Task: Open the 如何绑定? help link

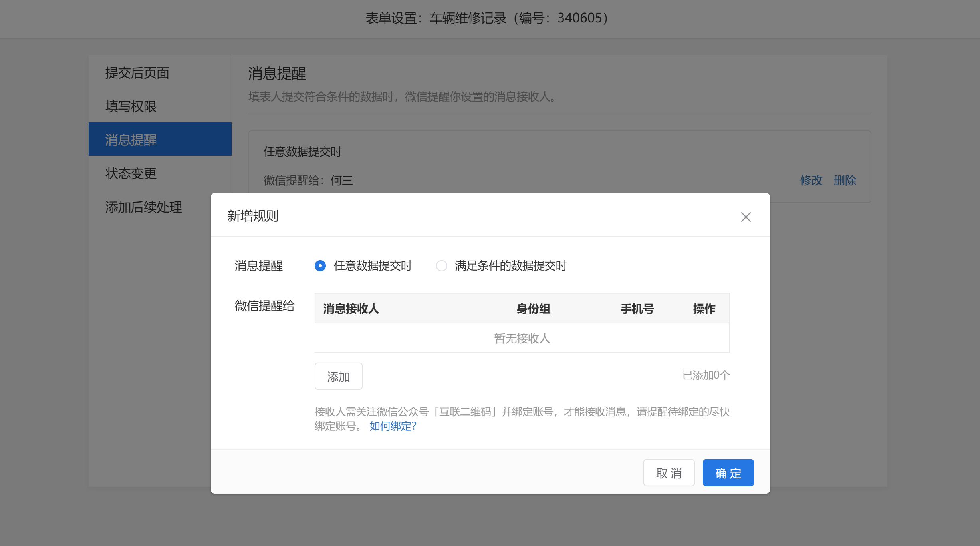Action: coord(393,426)
